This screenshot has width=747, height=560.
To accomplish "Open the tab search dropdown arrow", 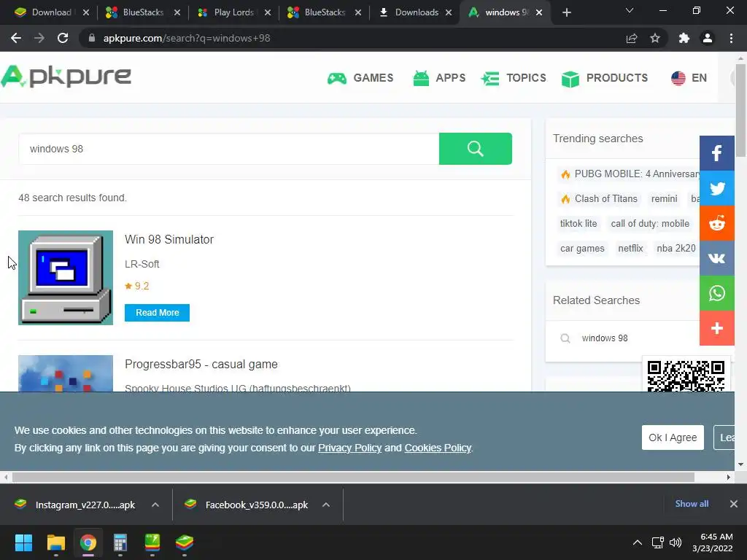I will click(630, 10).
